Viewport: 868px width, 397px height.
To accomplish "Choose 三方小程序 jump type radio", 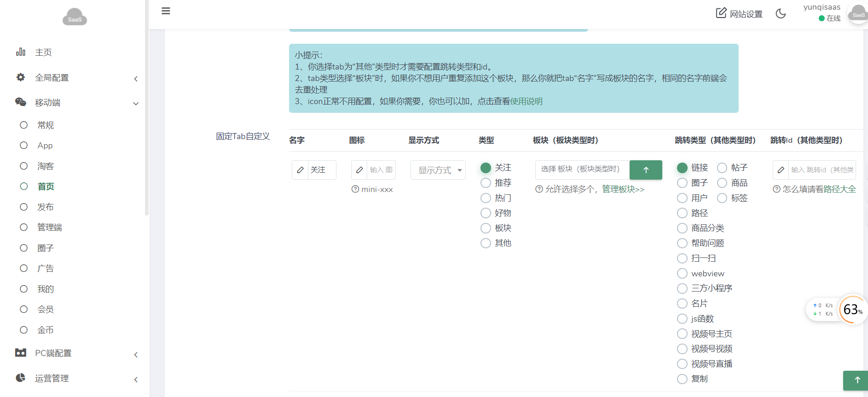I will (x=682, y=288).
